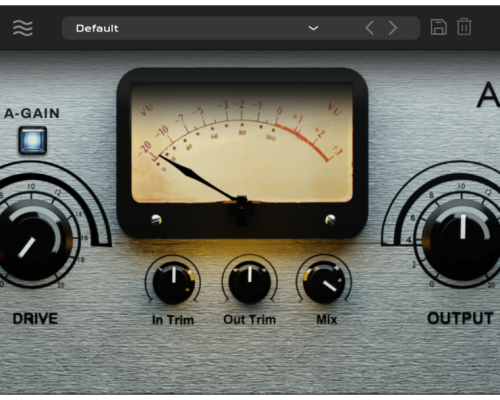
Task: Click the A-GAIN label text
Action: (32, 113)
